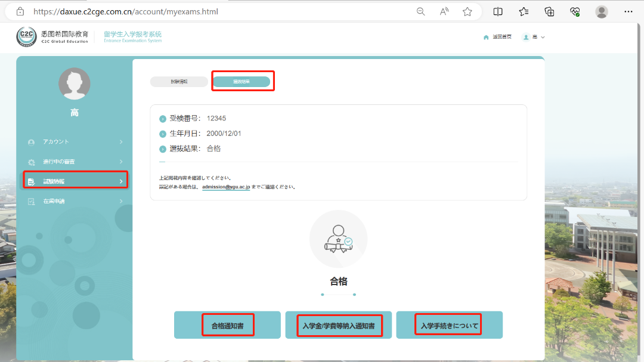Open the split screen icon
This screenshot has width=644, height=362.
(x=498, y=11)
